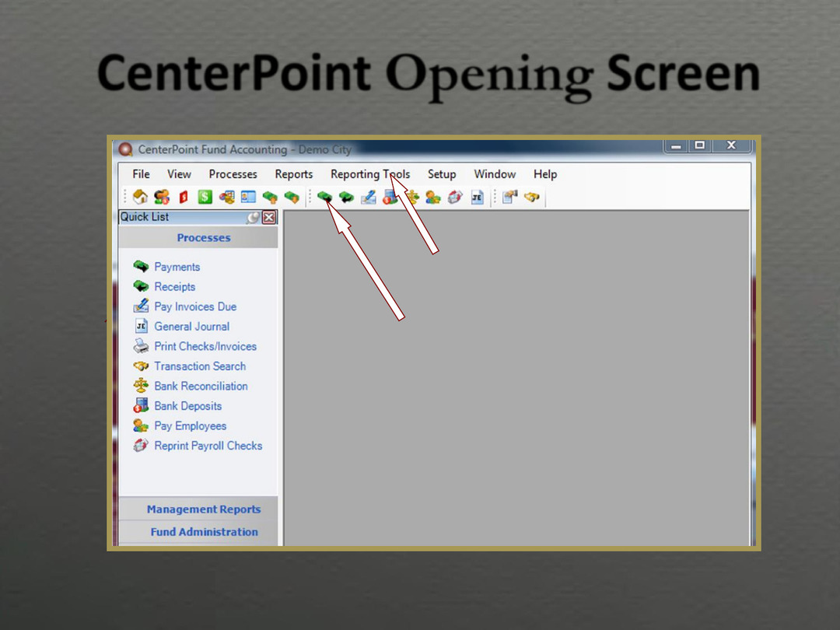Open Receipts in the Quick List

coord(175,286)
